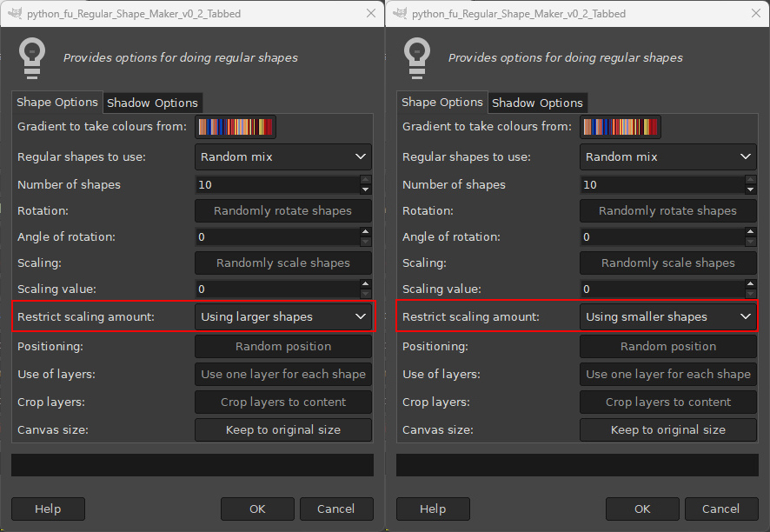The height and width of the screenshot is (532, 770).
Task: Click OK in the smaller-shapes dialog
Action: tap(642, 509)
